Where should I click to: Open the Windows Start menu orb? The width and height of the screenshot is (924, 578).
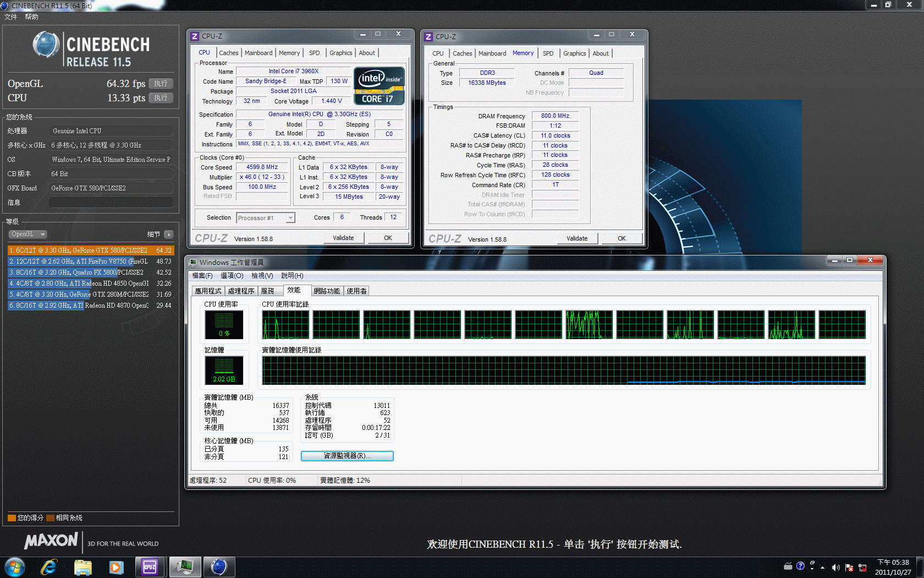coord(15,567)
